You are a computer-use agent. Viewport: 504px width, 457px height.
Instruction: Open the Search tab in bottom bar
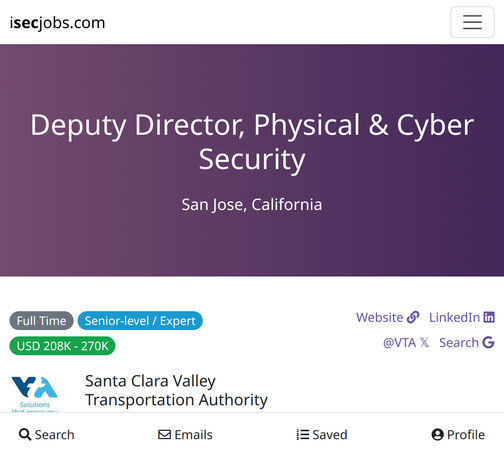coord(47,435)
